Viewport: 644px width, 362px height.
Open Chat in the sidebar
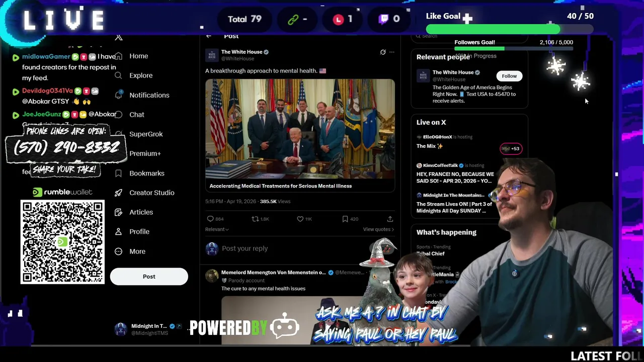[137, 115]
